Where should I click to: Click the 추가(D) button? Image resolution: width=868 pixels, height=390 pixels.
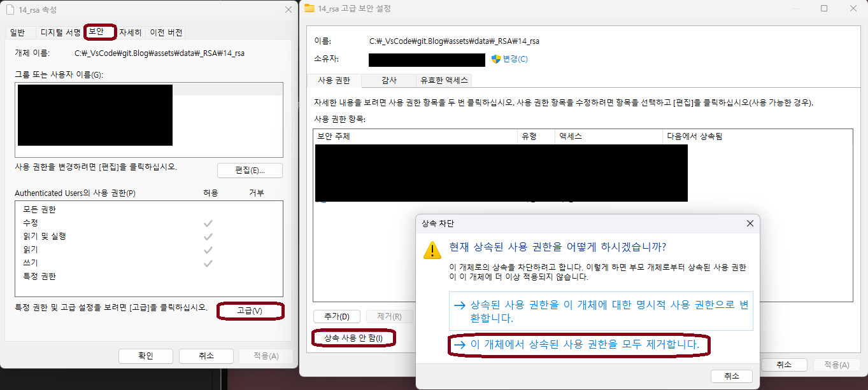(x=336, y=316)
